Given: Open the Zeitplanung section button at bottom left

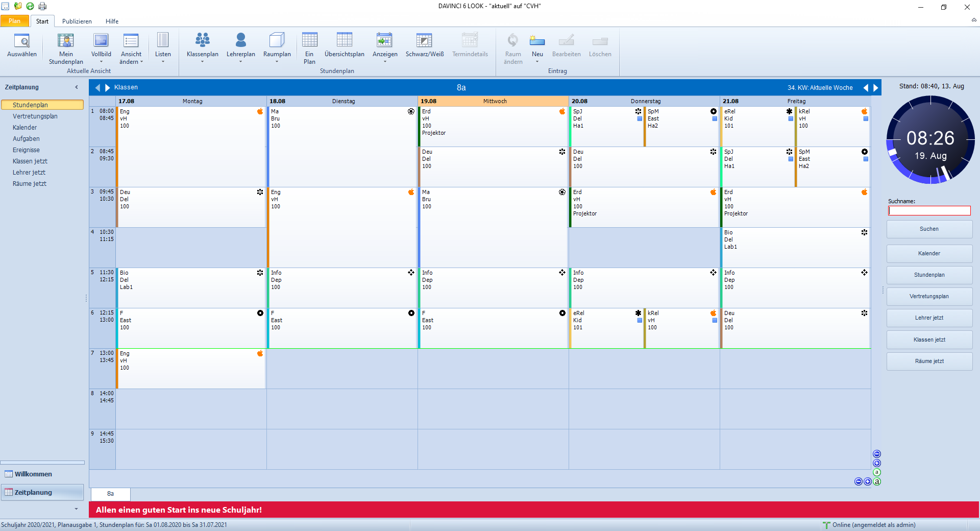Looking at the screenshot, I should coord(42,493).
